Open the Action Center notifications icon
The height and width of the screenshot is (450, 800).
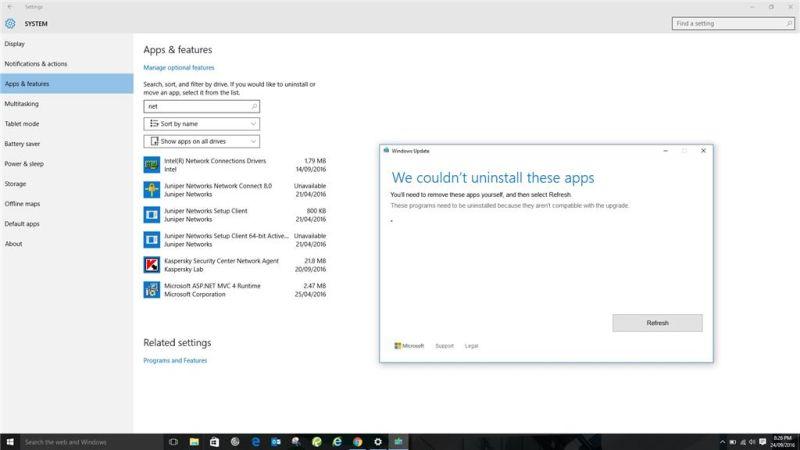(762, 442)
